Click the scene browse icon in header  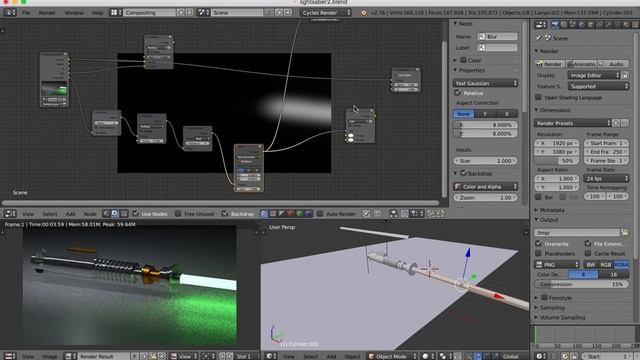pyautogui.click(x=204, y=13)
